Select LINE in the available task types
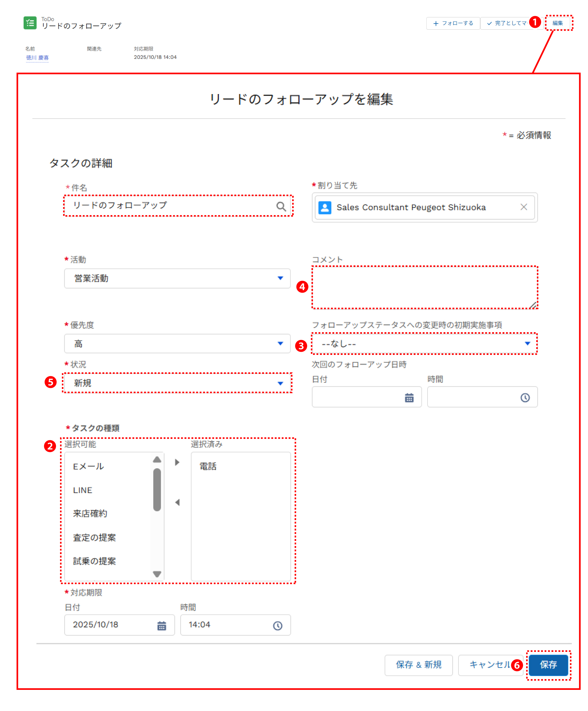588x711 pixels. [x=83, y=490]
